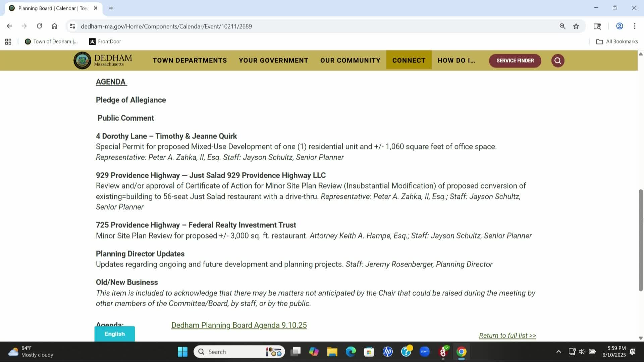This screenshot has width=644, height=362.
Task: Click the Dedham town seal logo
Action: click(82, 60)
